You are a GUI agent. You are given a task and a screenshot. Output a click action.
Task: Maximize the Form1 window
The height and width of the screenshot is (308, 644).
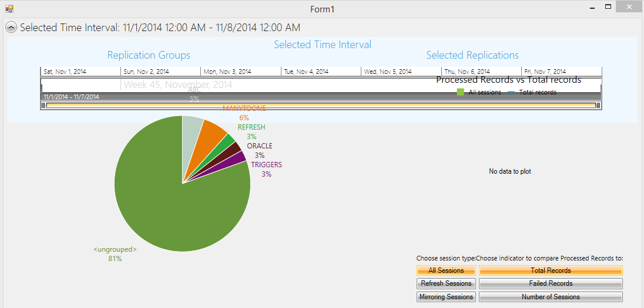coord(608,7)
